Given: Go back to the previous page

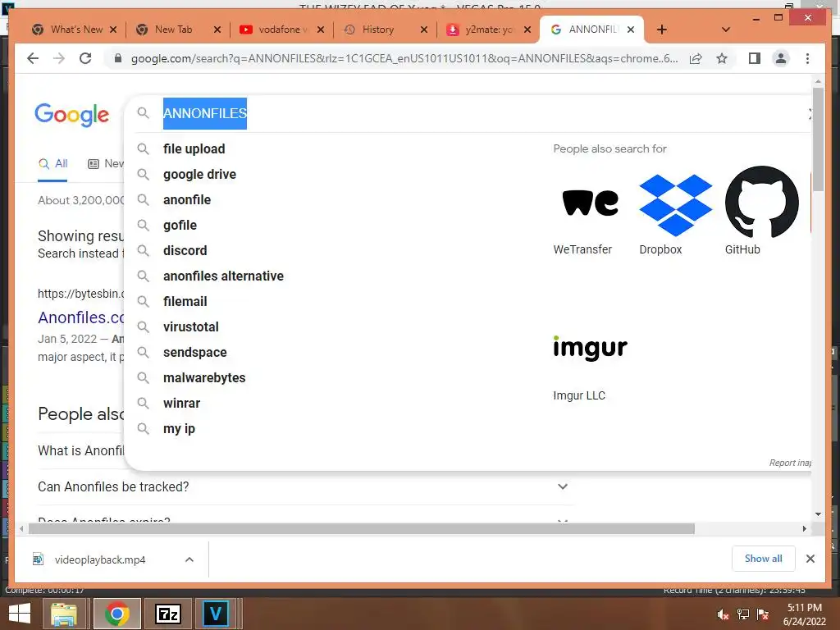Looking at the screenshot, I should pyautogui.click(x=33, y=58).
